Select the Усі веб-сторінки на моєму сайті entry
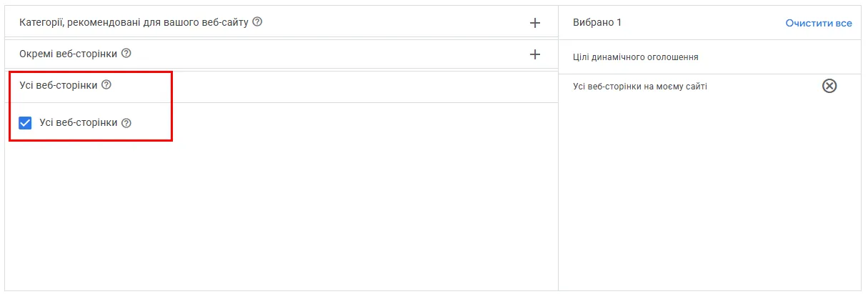 (640, 87)
